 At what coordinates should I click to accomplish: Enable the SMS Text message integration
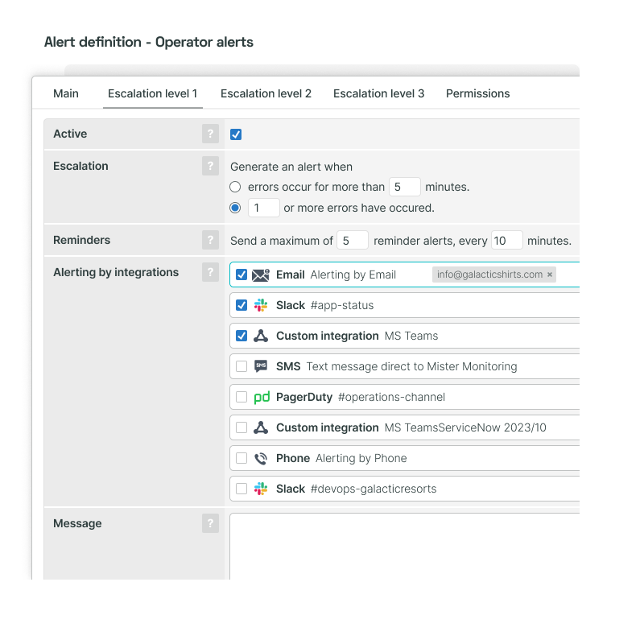pos(241,366)
